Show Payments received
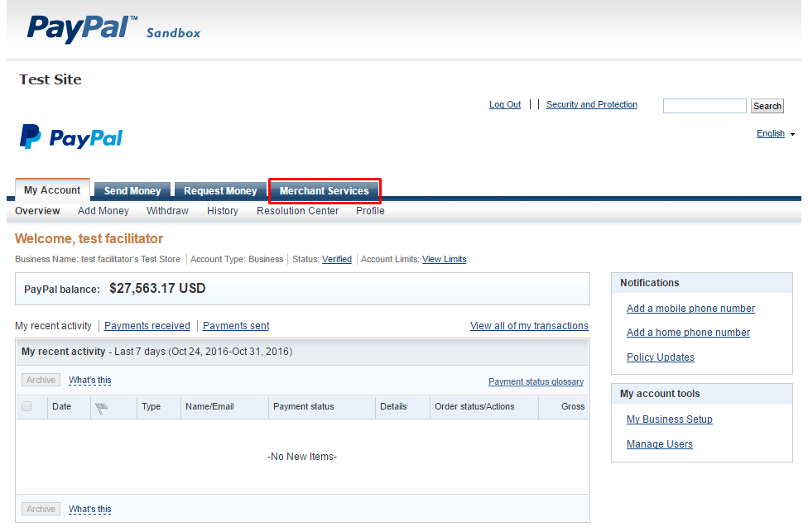Image resolution: width=808 pixels, height=532 pixels. tap(147, 325)
